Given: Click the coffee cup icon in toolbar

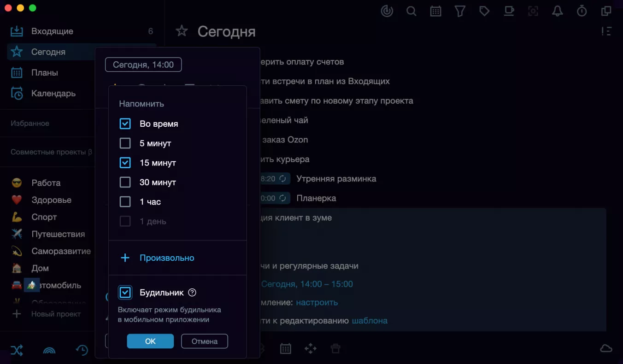Looking at the screenshot, I should click(509, 11).
